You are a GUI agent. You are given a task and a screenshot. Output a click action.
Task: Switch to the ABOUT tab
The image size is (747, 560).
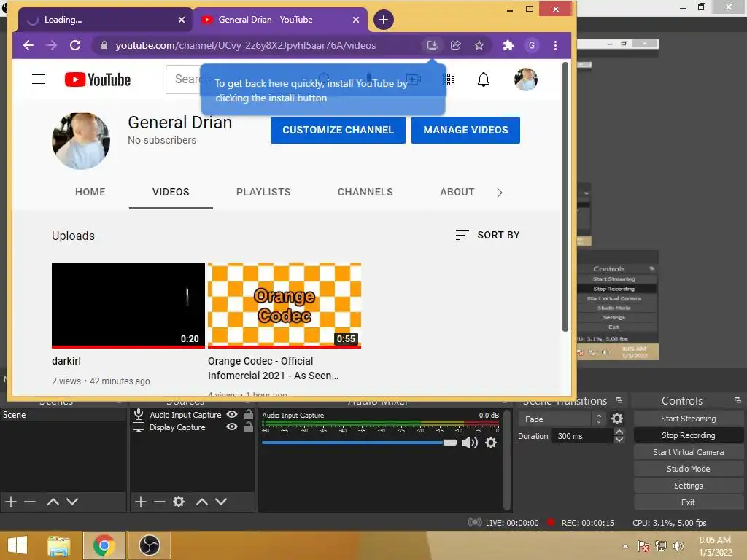(457, 192)
